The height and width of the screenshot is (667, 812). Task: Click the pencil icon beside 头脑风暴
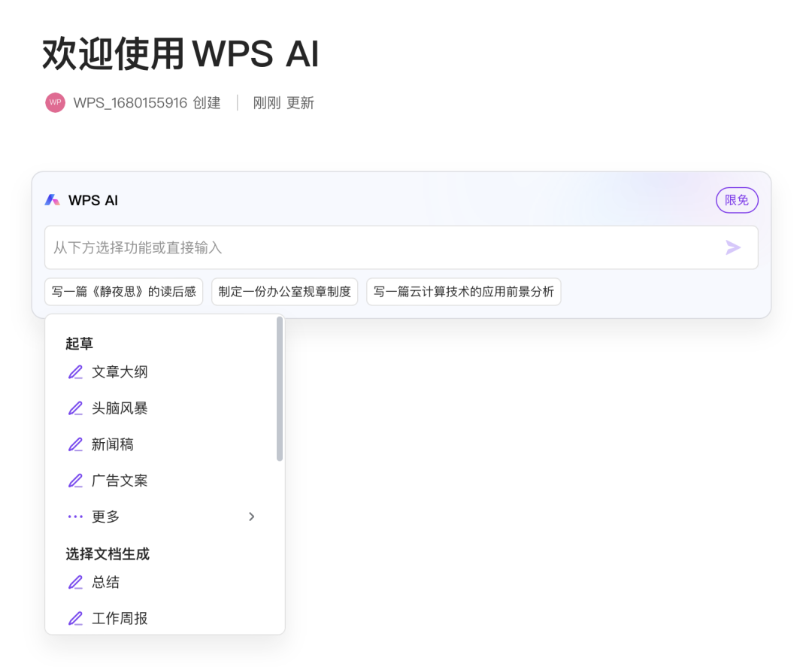(76, 408)
